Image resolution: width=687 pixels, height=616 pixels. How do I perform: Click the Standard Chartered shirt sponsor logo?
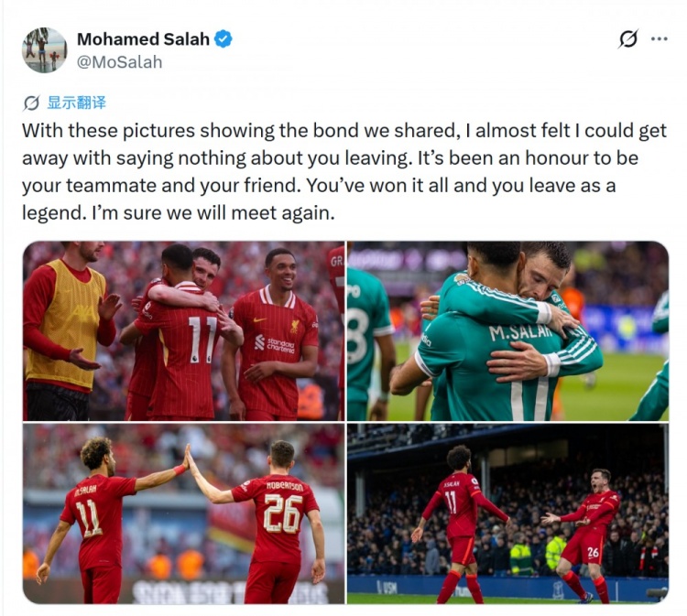[x=275, y=343]
